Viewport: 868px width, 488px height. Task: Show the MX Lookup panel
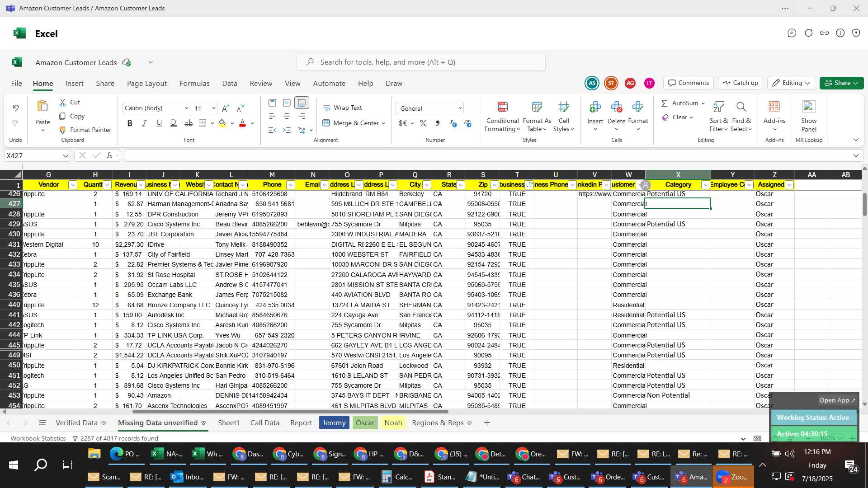click(808, 107)
